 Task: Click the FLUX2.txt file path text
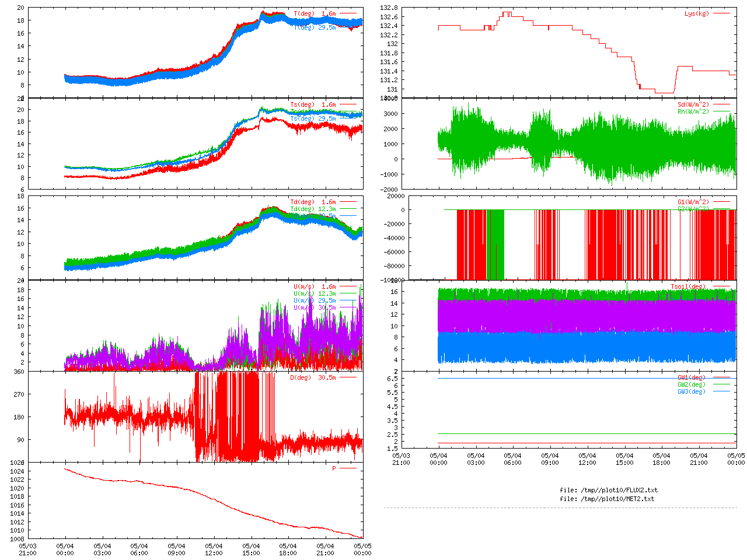608,490
